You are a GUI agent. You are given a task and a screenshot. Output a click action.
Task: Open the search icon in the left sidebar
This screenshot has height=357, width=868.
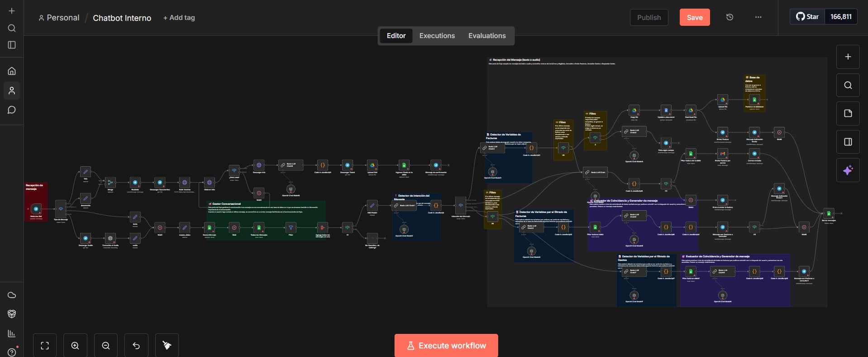tap(12, 28)
